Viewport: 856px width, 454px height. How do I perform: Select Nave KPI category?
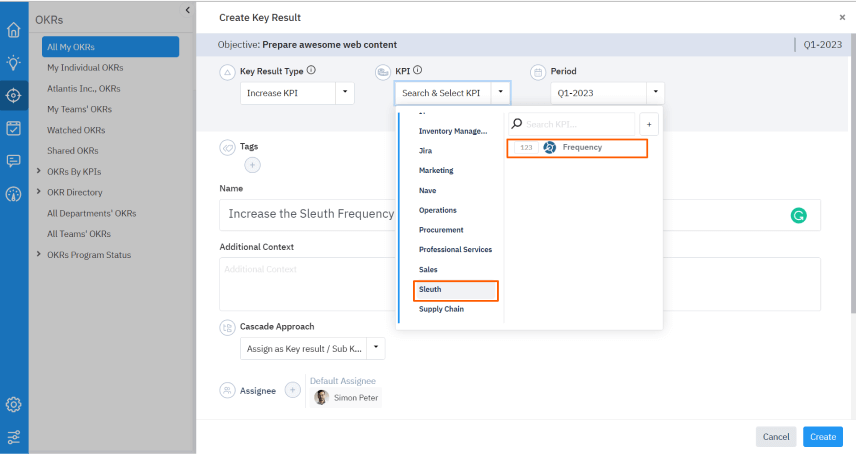pos(427,190)
